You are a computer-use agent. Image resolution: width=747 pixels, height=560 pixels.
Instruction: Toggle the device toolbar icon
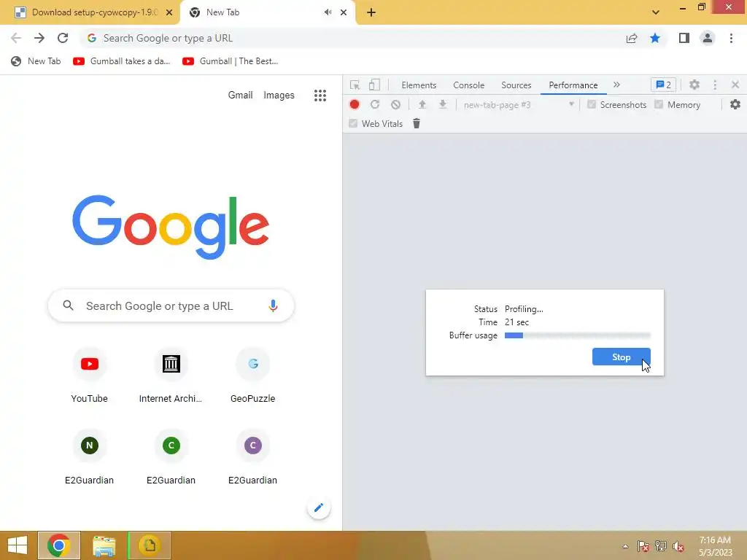(374, 85)
